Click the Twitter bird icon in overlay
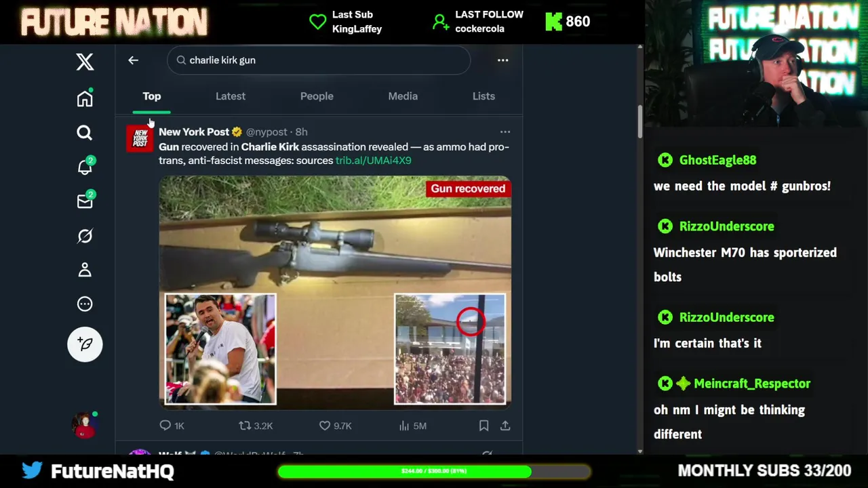Viewport: 868px width, 488px height. point(32,470)
